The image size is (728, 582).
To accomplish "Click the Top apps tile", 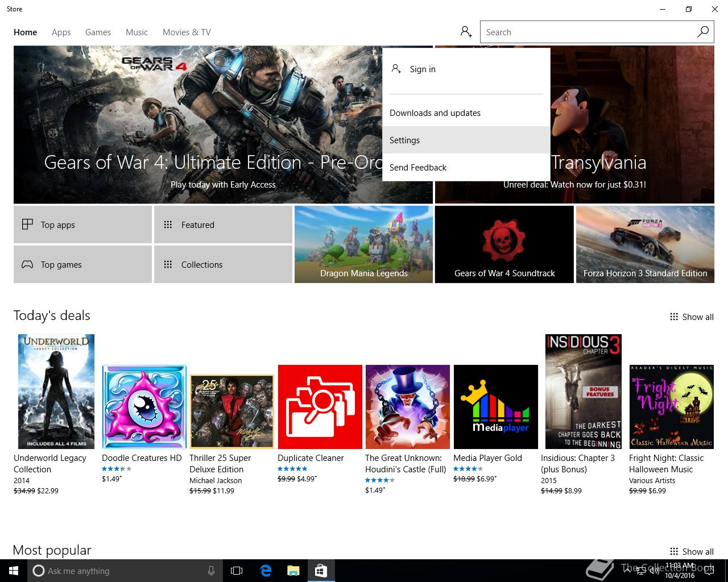I will pos(82,225).
